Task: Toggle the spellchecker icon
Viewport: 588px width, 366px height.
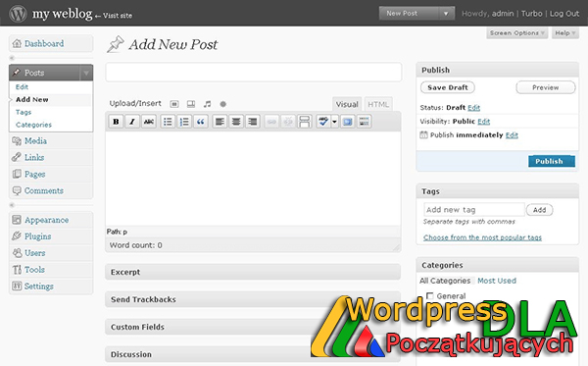Action: tap(323, 122)
